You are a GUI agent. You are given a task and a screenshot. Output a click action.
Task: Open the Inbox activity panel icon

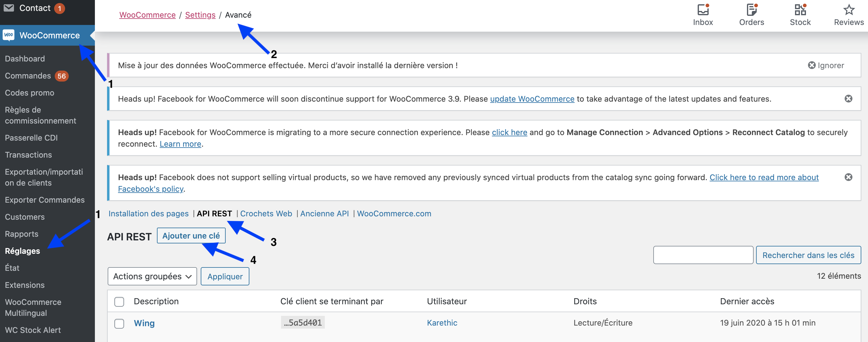coord(703,10)
